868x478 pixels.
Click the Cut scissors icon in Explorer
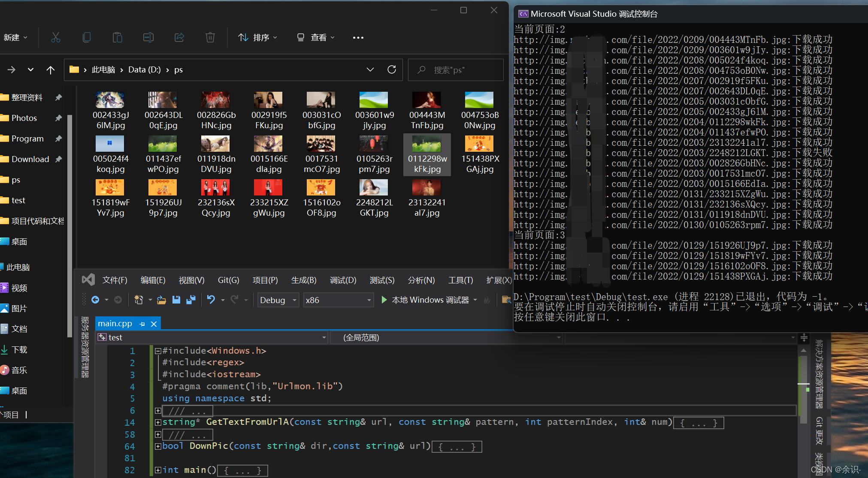(56, 38)
